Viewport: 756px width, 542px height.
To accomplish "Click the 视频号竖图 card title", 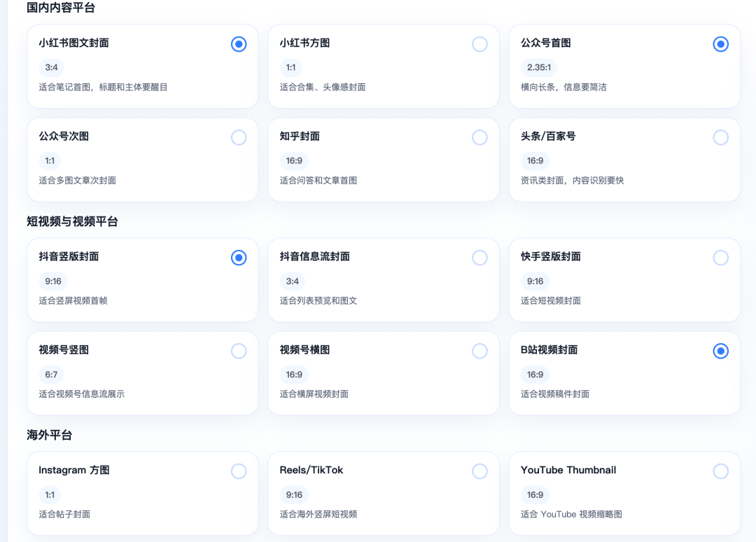I will click(x=64, y=350).
